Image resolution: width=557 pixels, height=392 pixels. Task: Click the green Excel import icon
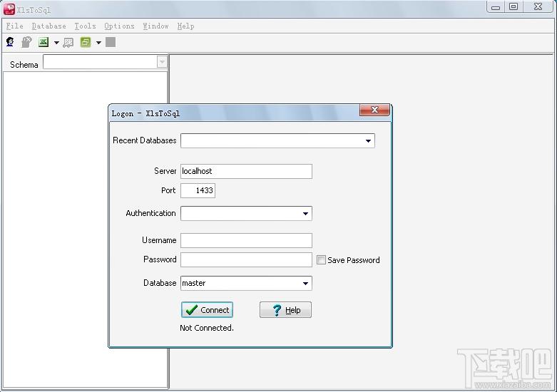coord(44,42)
